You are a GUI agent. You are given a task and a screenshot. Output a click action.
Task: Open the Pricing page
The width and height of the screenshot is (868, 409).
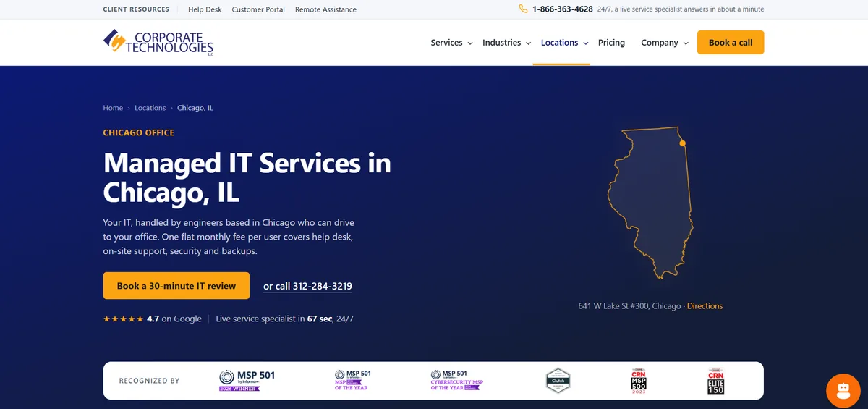pos(611,43)
